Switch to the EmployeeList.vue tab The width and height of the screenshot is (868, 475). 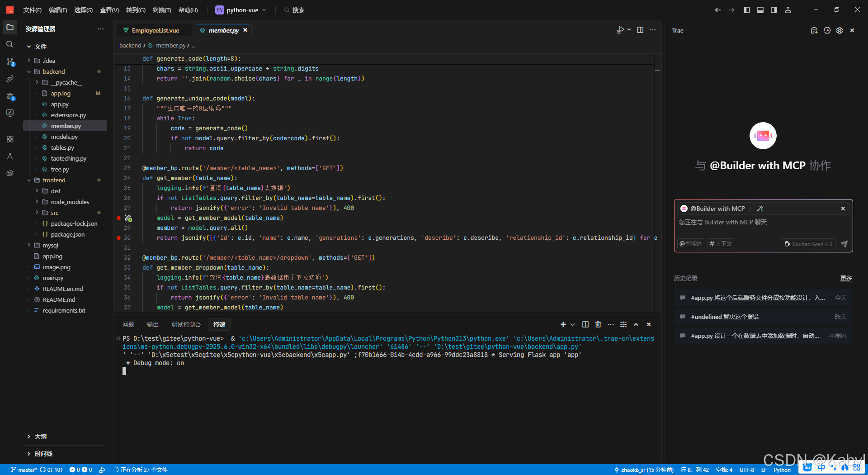coord(156,30)
